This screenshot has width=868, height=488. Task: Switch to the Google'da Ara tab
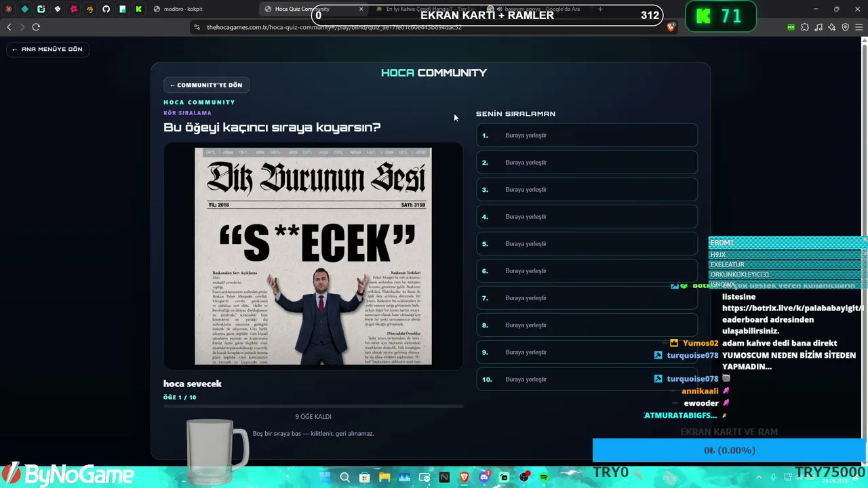click(x=534, y=9)
